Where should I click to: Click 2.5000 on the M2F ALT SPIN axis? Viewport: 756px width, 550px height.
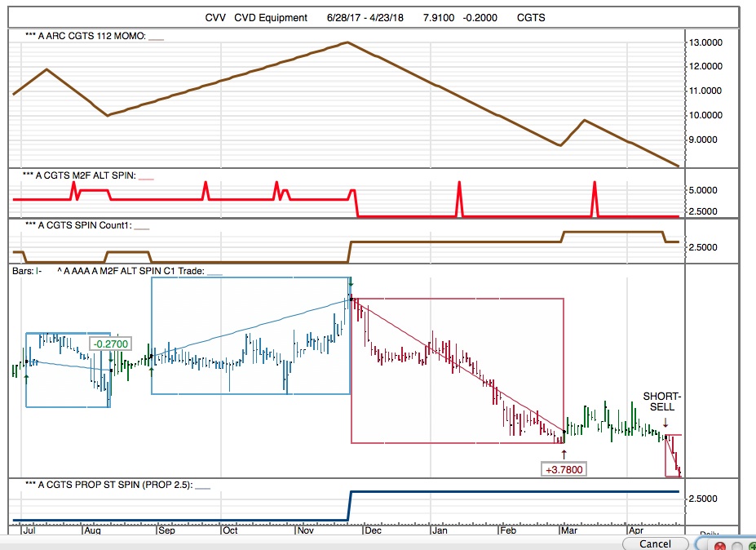coord(703,211)
